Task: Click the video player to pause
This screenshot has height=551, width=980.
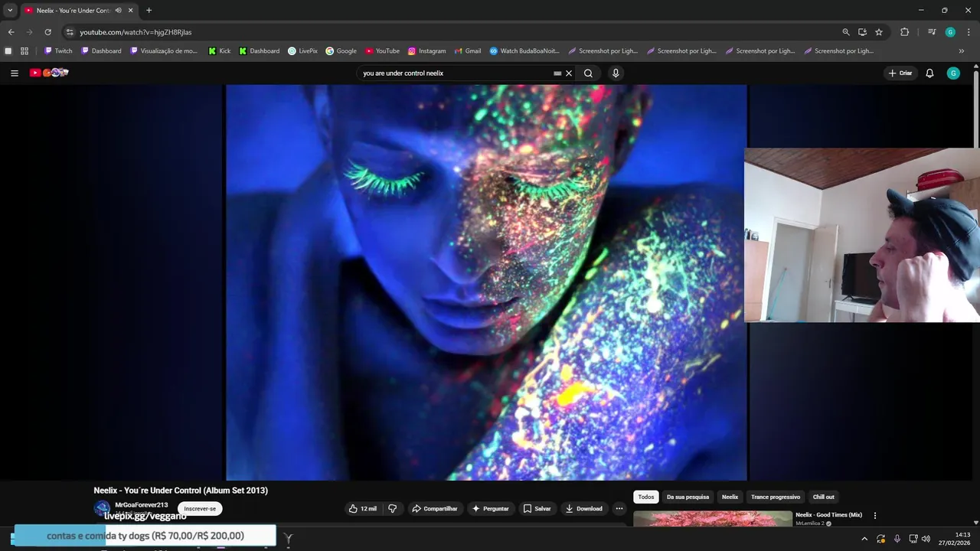Action: (x=486, y=282)
